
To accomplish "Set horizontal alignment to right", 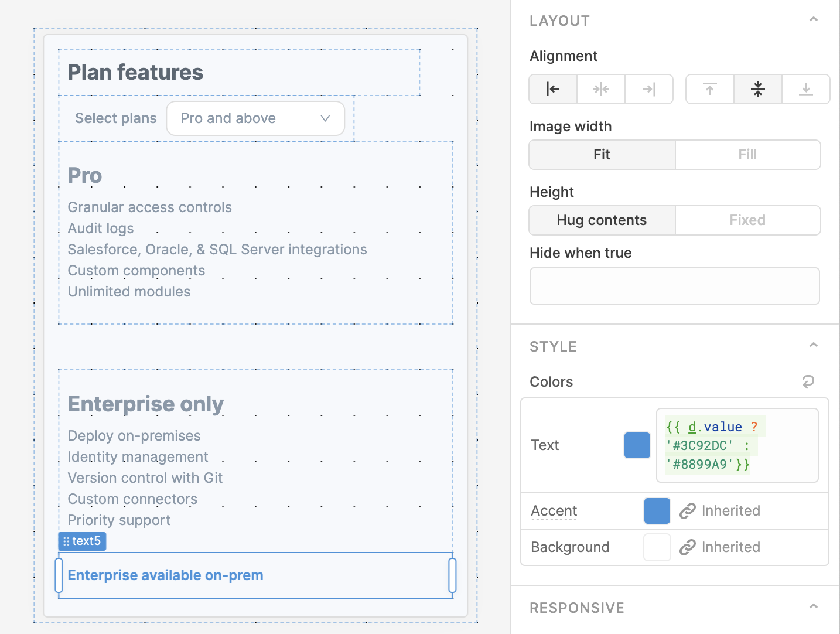I will pyautogui.click(x=649, y=89).
